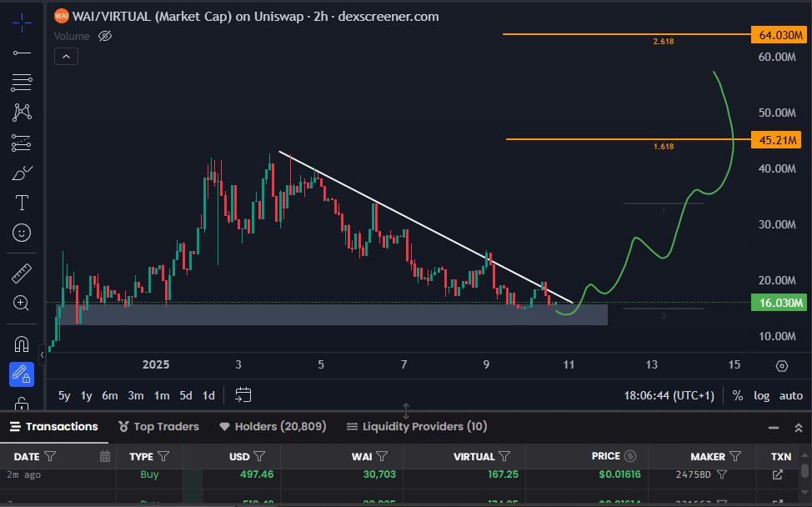Set chart range to 1m
The width and height of the screenshot is (812, 507).
pos(162,395)
